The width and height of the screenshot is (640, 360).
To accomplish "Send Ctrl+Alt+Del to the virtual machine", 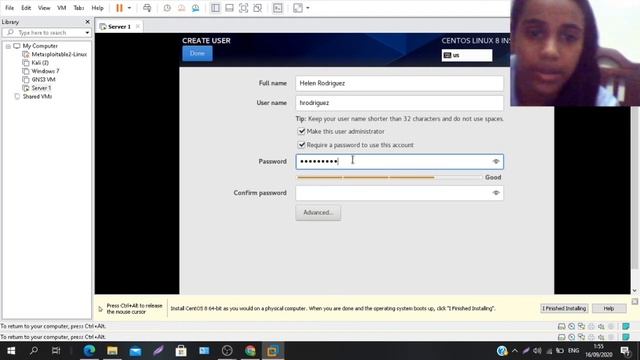I will pos(147,8).
